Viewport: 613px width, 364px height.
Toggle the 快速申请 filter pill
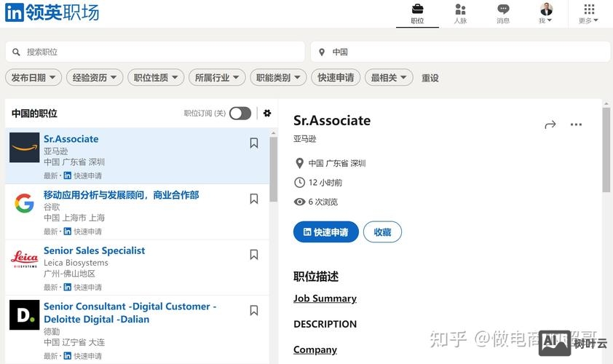click(336, 77)
